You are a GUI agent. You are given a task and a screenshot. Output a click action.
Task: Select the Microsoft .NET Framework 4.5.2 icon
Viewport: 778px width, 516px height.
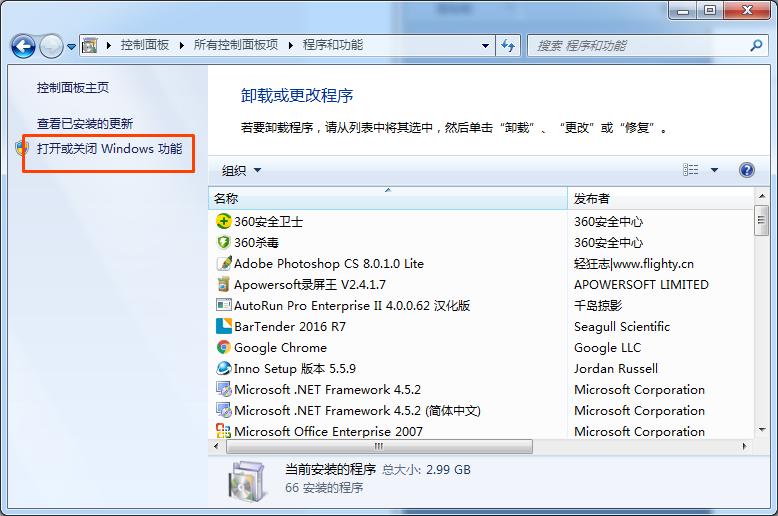tap(224, 389)
